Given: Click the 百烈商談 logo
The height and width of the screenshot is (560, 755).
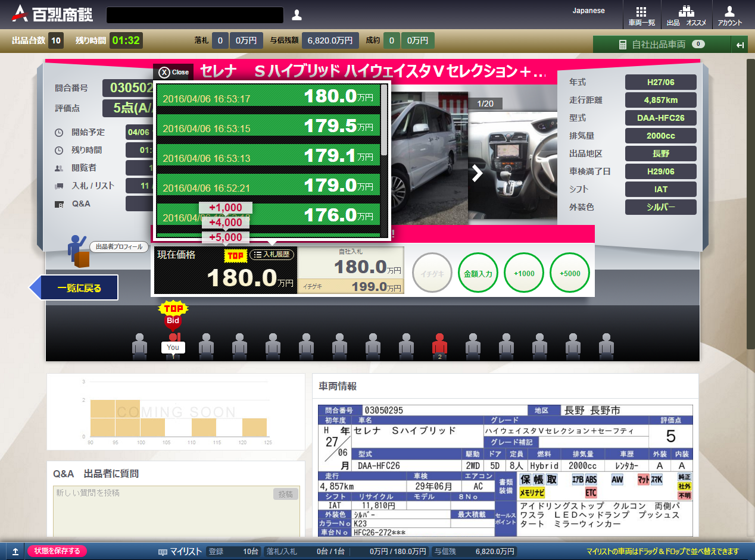Looking at the screenshot, I should click(52, 14).
